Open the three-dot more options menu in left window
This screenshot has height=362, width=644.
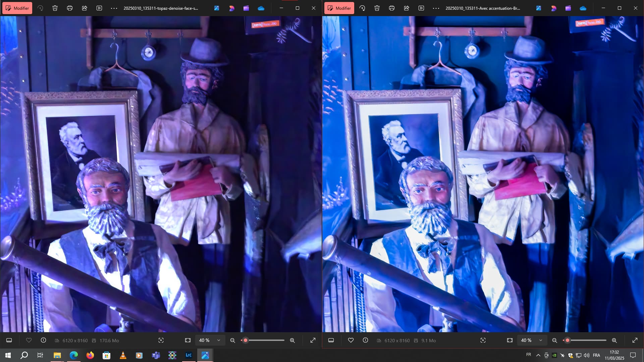tap(114, 8)
